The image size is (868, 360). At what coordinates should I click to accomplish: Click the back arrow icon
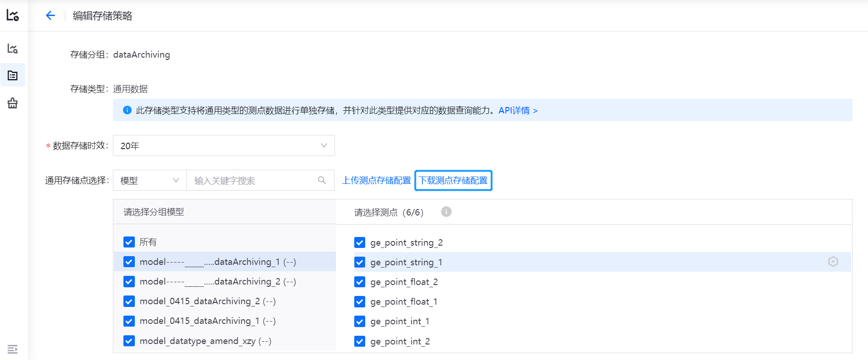coord(50,16)
